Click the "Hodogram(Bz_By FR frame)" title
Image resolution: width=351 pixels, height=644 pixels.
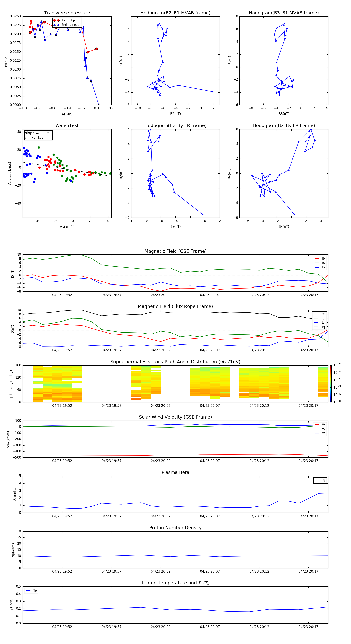pos(175,125)
